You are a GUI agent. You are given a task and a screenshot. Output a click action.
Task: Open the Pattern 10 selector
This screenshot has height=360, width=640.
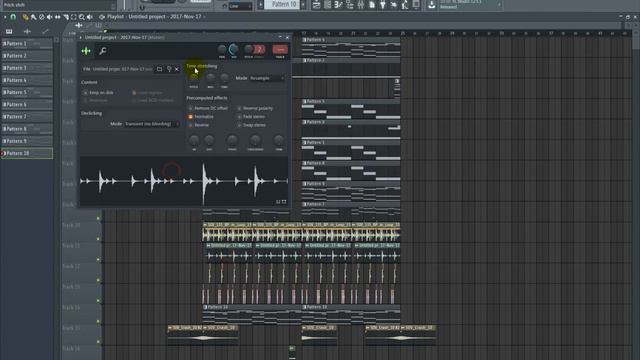tap(282, 4)
